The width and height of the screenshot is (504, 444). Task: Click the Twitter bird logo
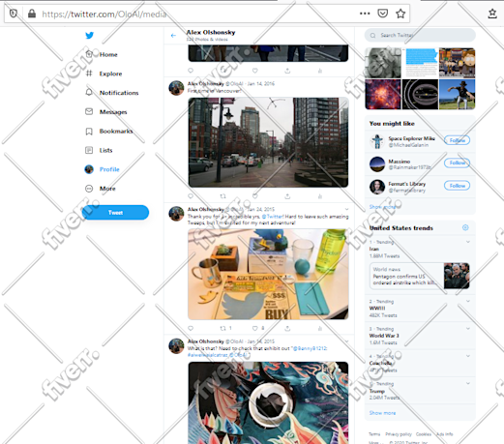(x=89, y=35)
